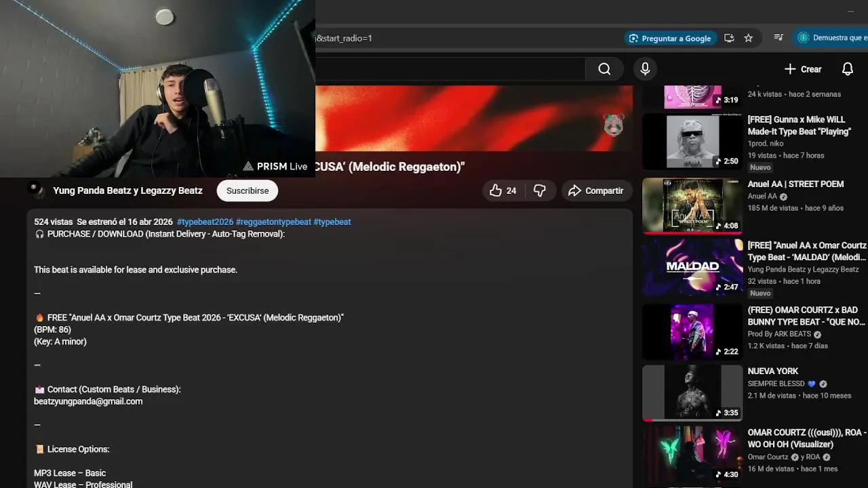Like the video with thumbs up
The width and height of the screenshot is (868, 488).
point(503,191)
